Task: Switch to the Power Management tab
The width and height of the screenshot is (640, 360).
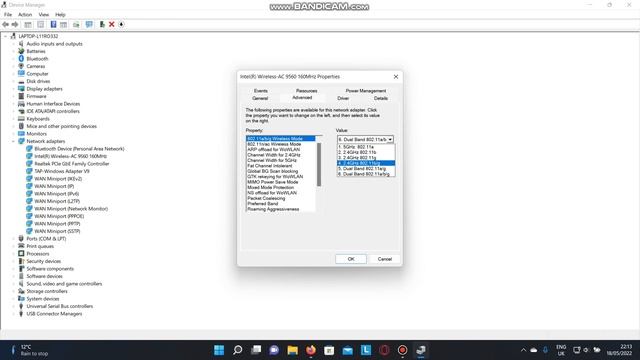Action: tap(366, 91)
